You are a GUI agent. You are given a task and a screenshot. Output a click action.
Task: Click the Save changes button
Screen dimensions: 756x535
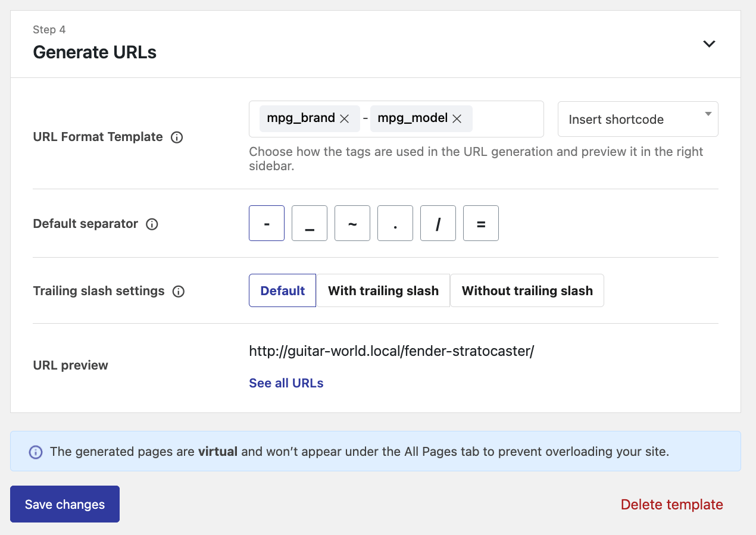click(x=65, y=505)
